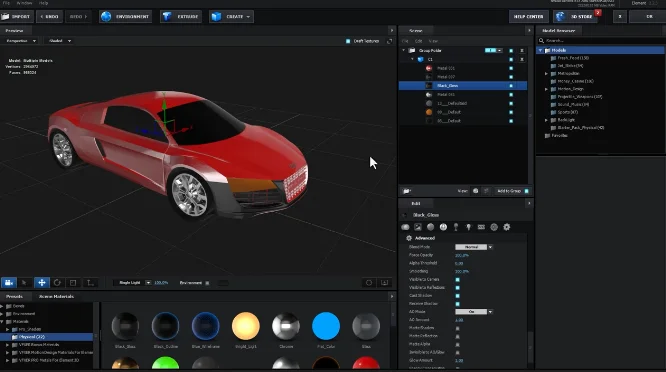Open the Create dropdown menu

pyautogui.click(x=231, y=17)
